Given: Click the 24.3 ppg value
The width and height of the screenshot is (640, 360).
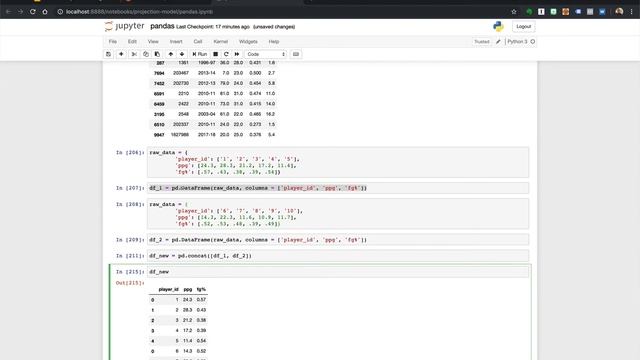Looking at the screenshot, I should (x=187, y=300).
